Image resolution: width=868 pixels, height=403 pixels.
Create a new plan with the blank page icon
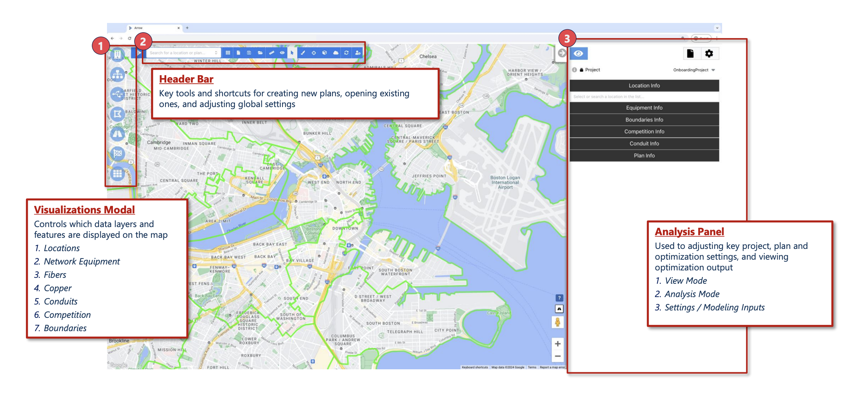tap(238, 53)
